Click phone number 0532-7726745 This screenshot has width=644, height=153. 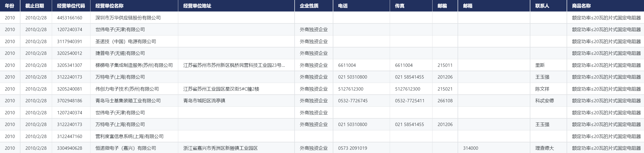click(353, 101)
